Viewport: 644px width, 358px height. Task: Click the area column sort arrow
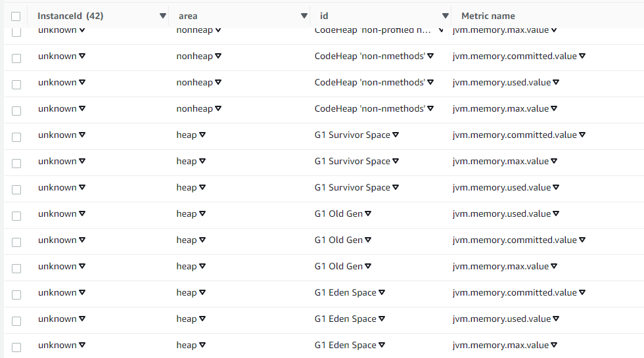click(304, 16)
